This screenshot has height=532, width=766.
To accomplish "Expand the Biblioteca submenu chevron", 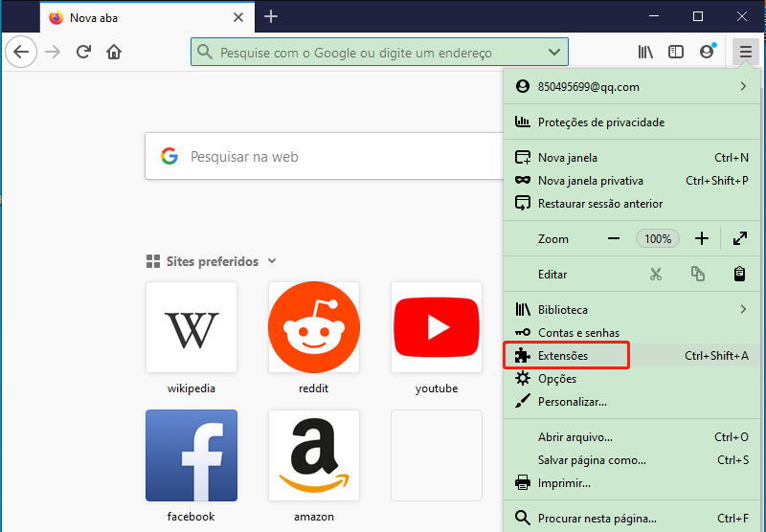I will [743, 309].
